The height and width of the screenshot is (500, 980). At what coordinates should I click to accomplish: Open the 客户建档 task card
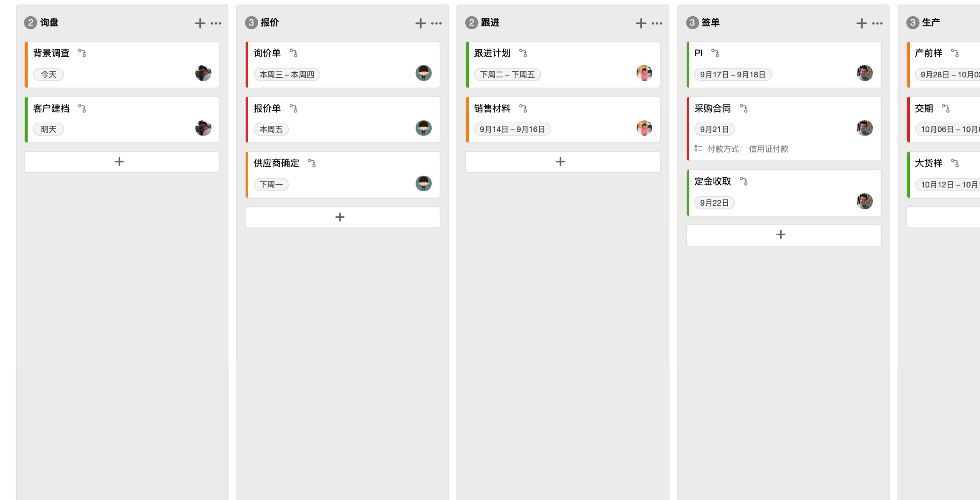coord(122,119)
